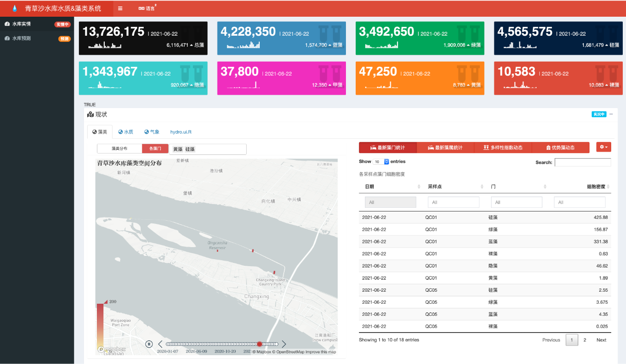Sort table by 细胞密度 column

(x=596, y=186)
